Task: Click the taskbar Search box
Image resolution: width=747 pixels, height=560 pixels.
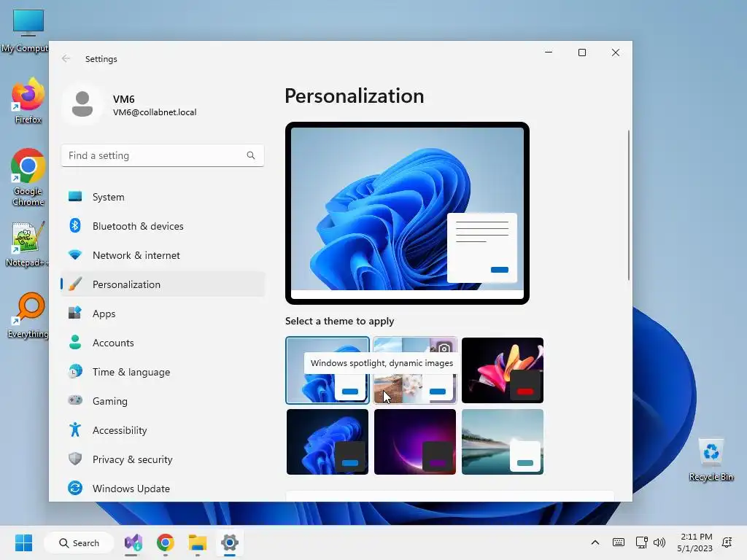Action: click(x=79, y=542)
